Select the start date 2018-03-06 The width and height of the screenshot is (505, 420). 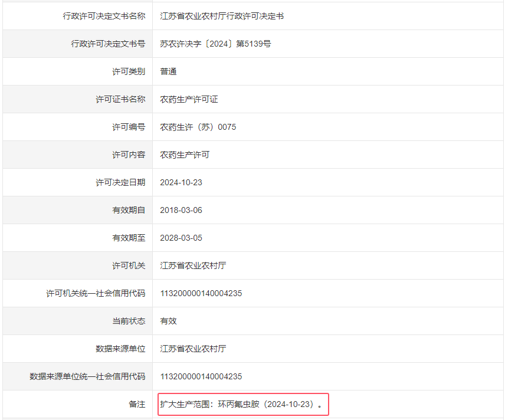tap(181, 210)
